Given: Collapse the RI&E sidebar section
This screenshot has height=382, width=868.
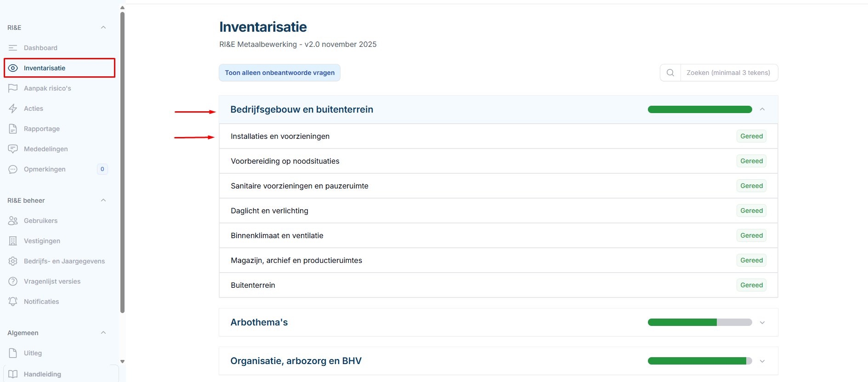Looking at the screenshot, I should point(103,28).
